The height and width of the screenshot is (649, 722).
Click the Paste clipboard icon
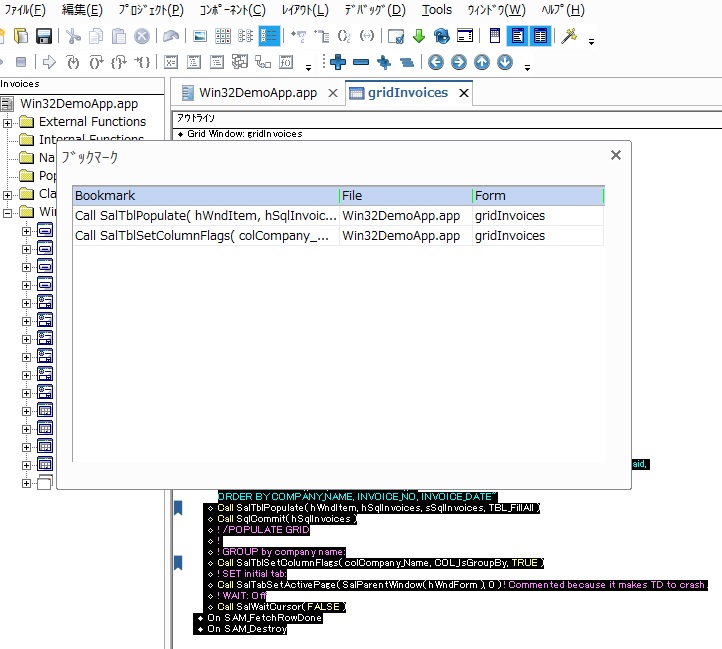(x=119, y=36)
